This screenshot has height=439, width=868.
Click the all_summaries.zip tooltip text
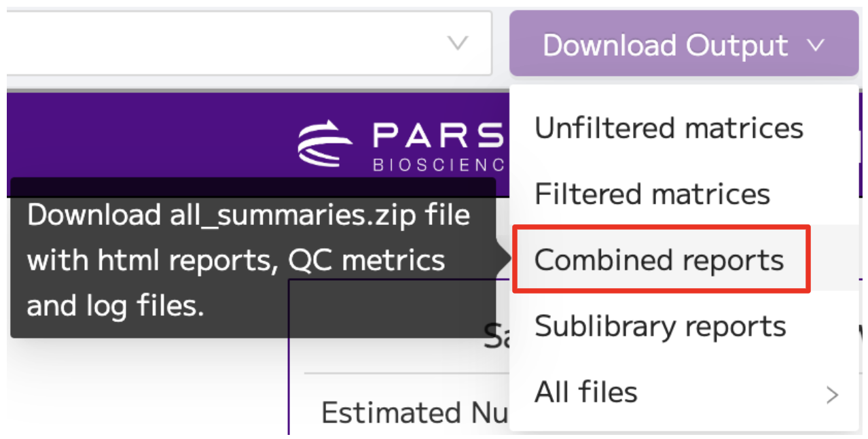248,261
